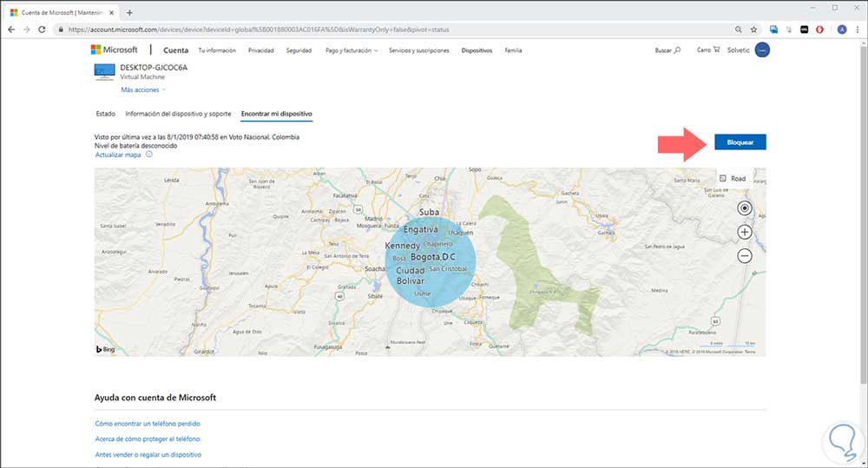The height and width of the screenshot is (468, 868).
Task: Click Ayuda con cuenta de Microsoft heading
Action: 155,398
